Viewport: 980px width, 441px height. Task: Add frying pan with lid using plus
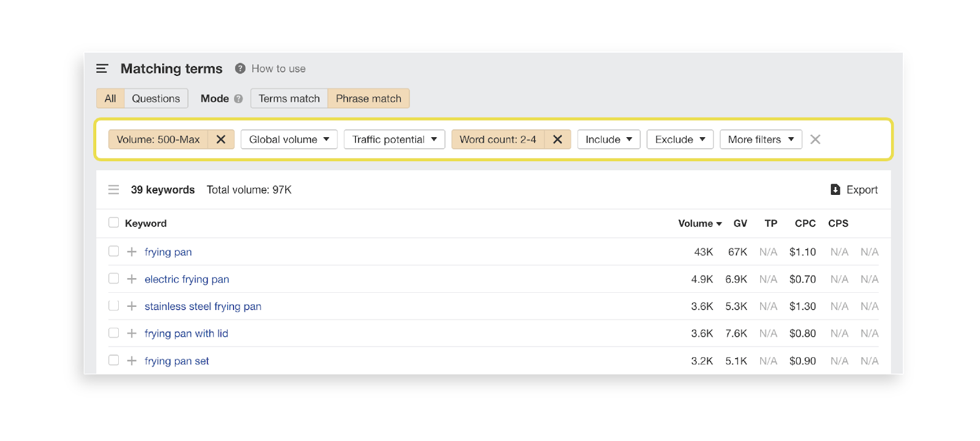tap(132, 333)
